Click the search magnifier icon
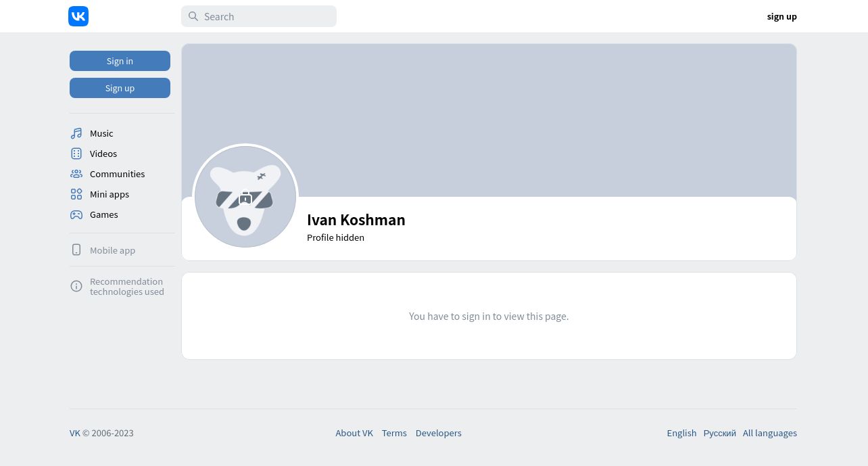868x466 pixels. tap(193, 16)
